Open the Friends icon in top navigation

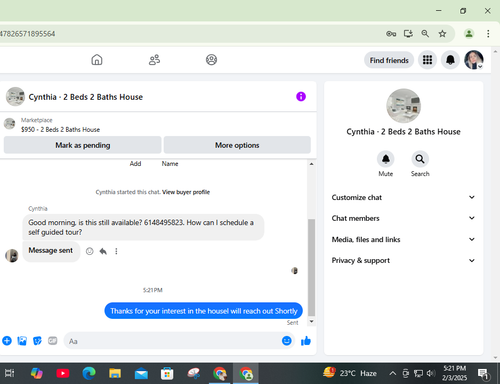pyautogui.click(x=154, y=60)
